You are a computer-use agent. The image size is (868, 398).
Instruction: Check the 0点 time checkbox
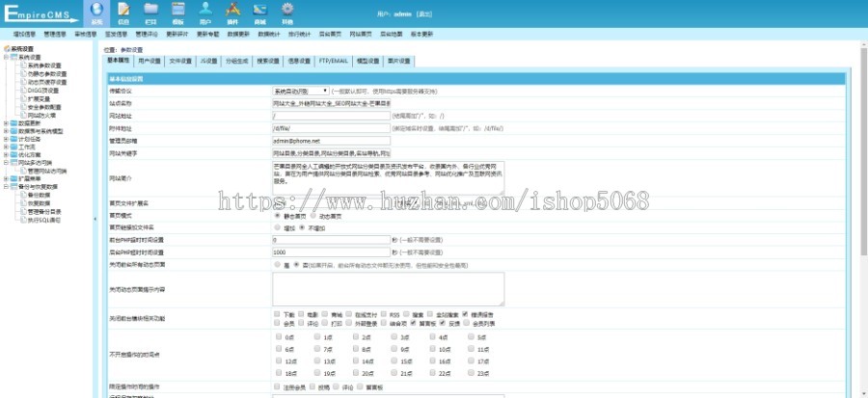click(x=279, y=336)
